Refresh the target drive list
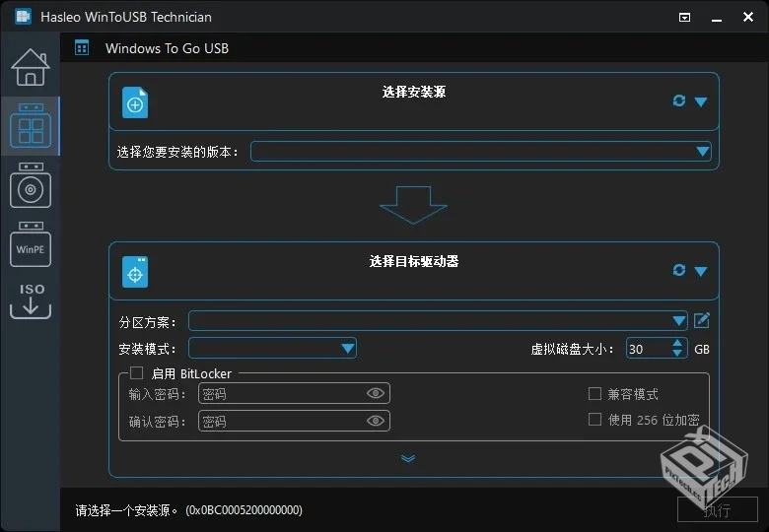This screenshot has width=769, height=532. pyautogui.click(x=679, y=270)
